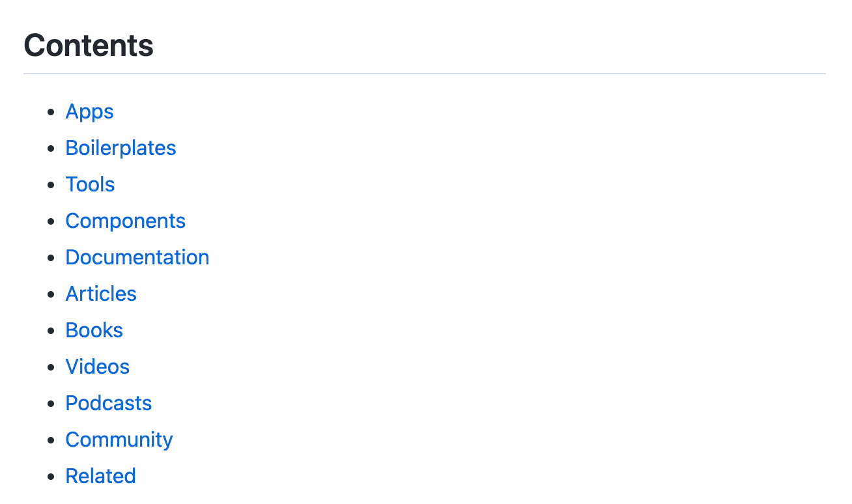Click the Community link
The image size is (852, 504).
click(119, 440)
